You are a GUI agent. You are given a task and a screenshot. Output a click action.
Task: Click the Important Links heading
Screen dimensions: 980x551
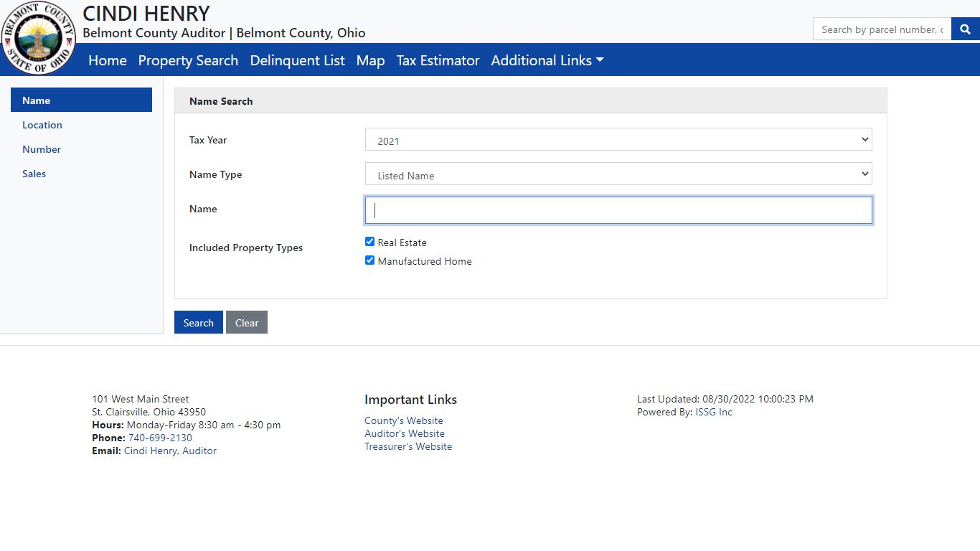tap(410, 400)
